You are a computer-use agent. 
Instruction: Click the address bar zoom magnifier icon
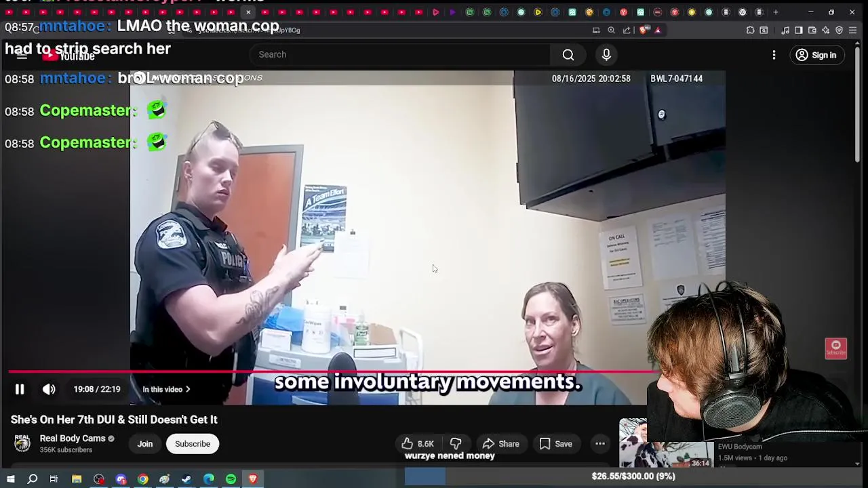[x=611, y=30]
